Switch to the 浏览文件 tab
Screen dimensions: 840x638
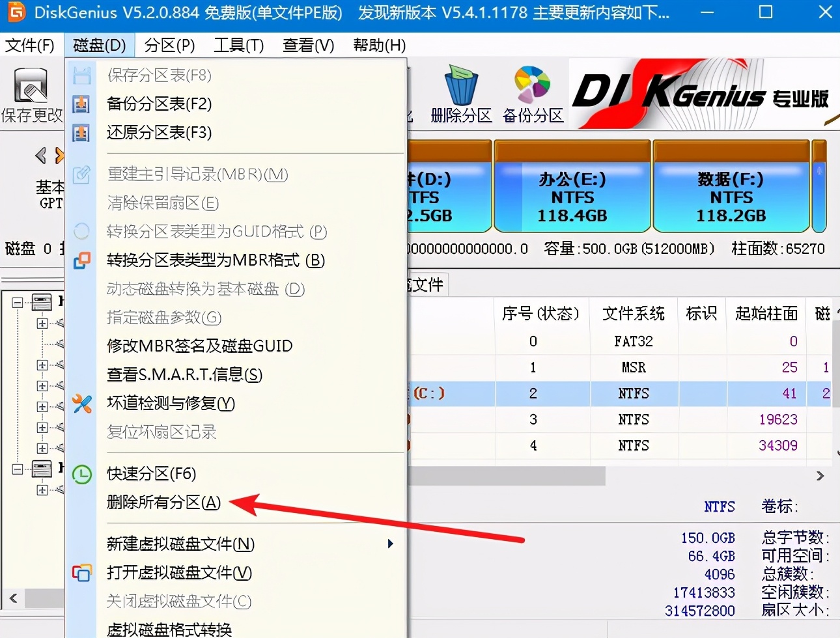click(x=425, y=284)
